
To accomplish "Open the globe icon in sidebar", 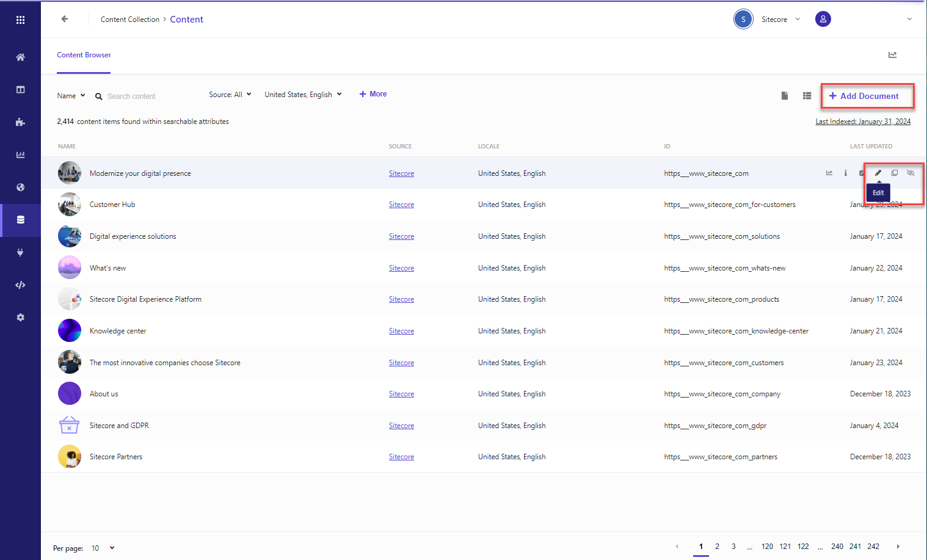I will 20,187.
